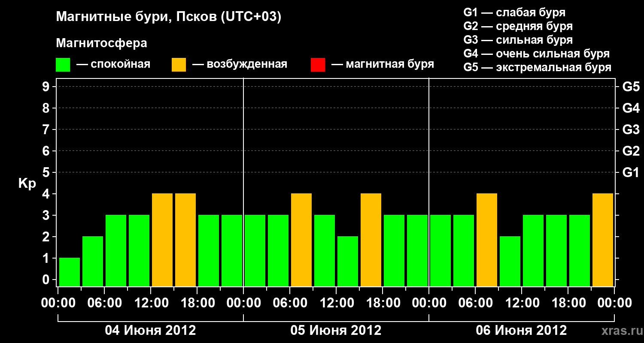Click the green bar at 21:00 on 05 Июня
The width and height of the screenshot is (644, 343).
417,250
